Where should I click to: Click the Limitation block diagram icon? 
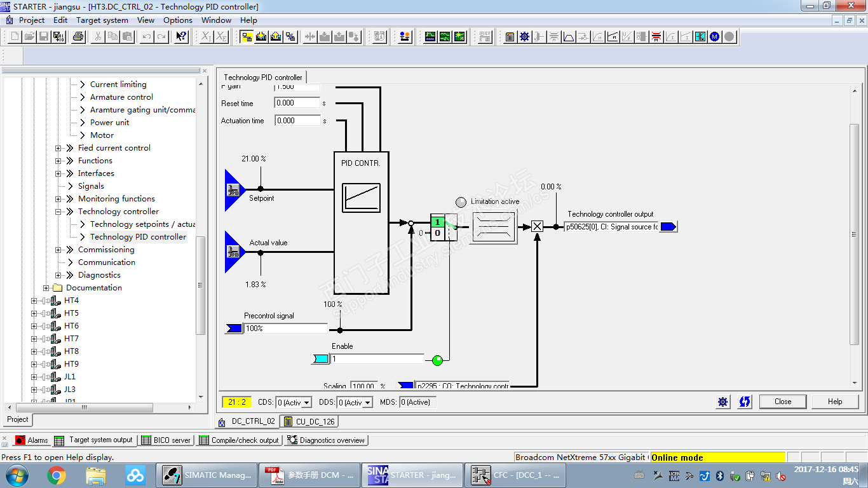click(x=494, y=227)
